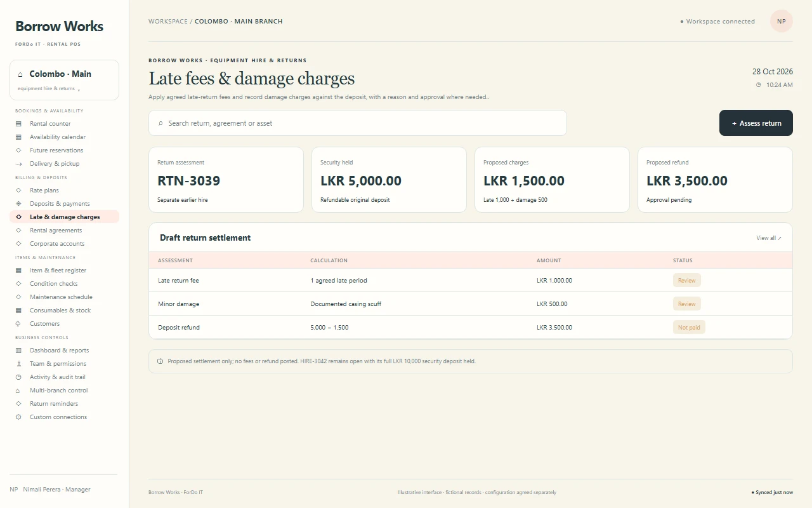Click the search magnifier icon
812x508 pixels.
coord(160,123)
